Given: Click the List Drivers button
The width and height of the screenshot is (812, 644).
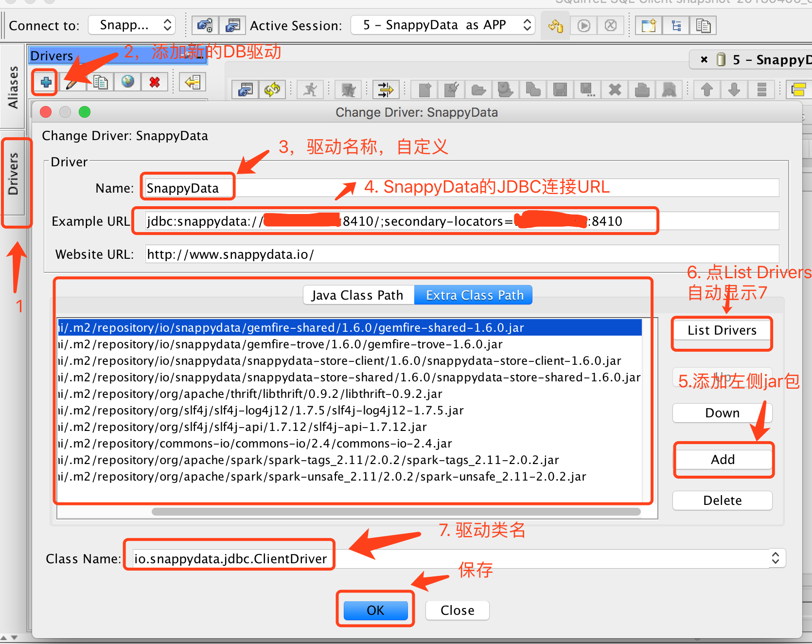Looking at the screenshot, I should pyautogui.click(x=722, y=330).
